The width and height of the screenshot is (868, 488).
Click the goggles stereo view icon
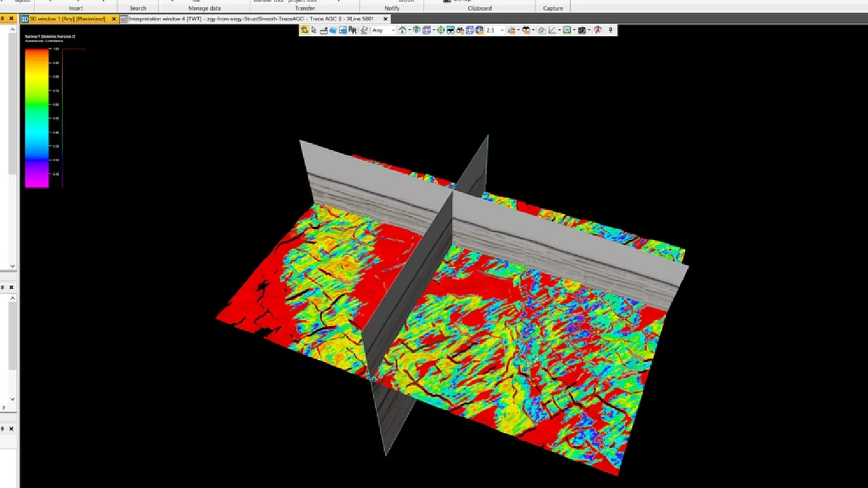click(451, 30)
